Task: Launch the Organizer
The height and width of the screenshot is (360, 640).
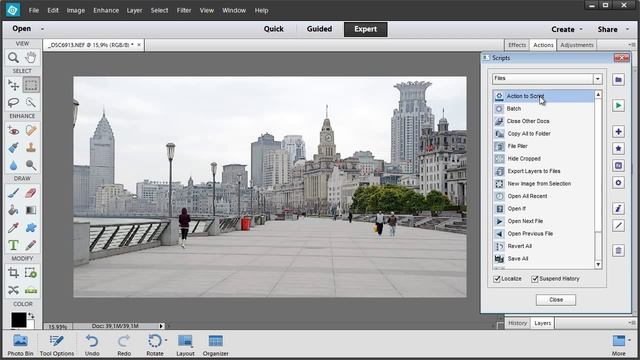Action: 216,345
